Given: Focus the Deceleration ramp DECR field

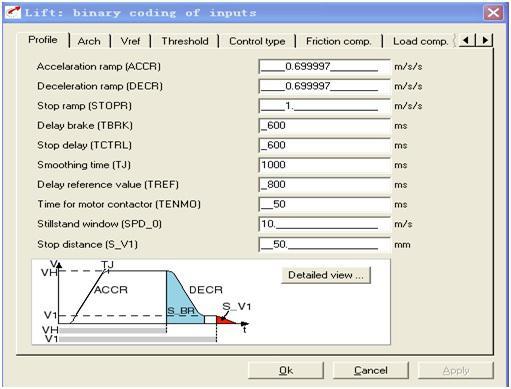Looking at the screenshot, I should (x=324, y=86).
